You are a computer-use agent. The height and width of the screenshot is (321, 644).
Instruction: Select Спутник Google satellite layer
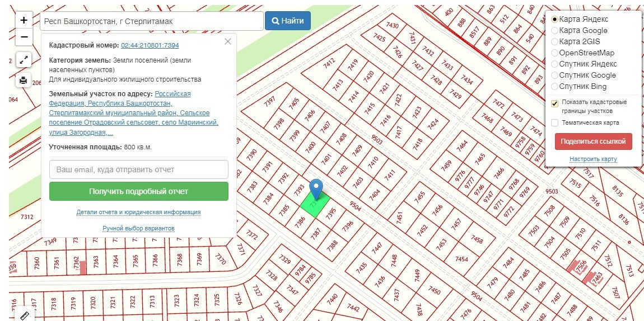point(554,75)
